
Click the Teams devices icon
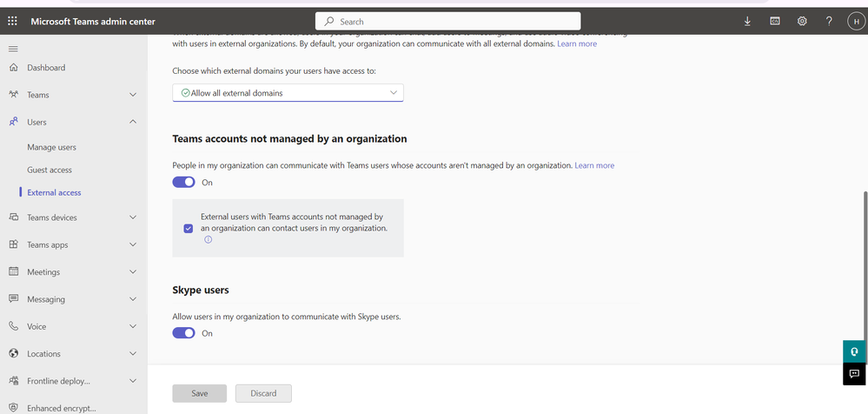[14, 217]
